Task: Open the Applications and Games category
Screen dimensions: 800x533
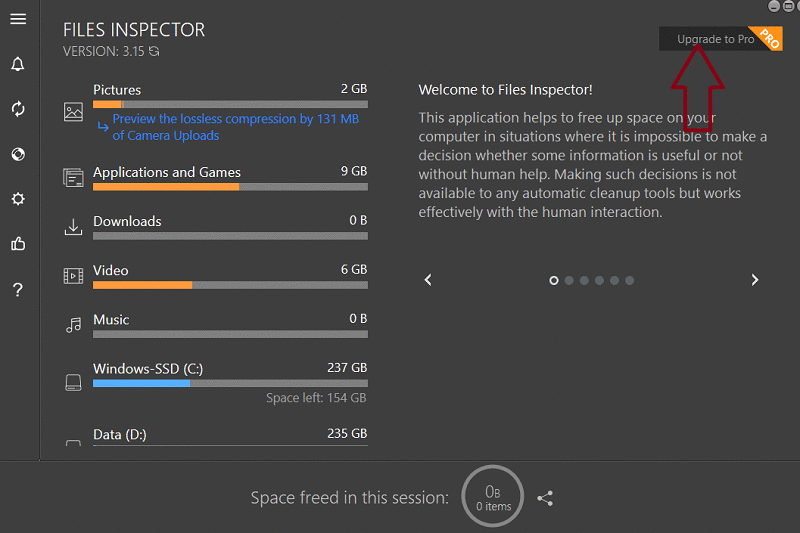Action: (x=166, y=172)
